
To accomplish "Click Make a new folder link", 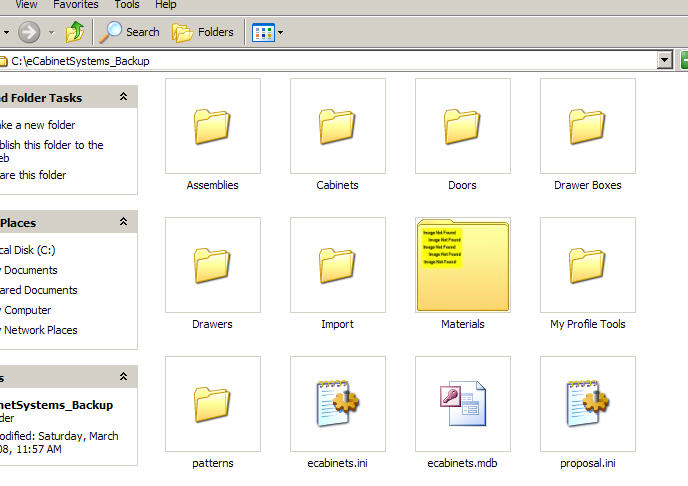I will click(38, 125).
